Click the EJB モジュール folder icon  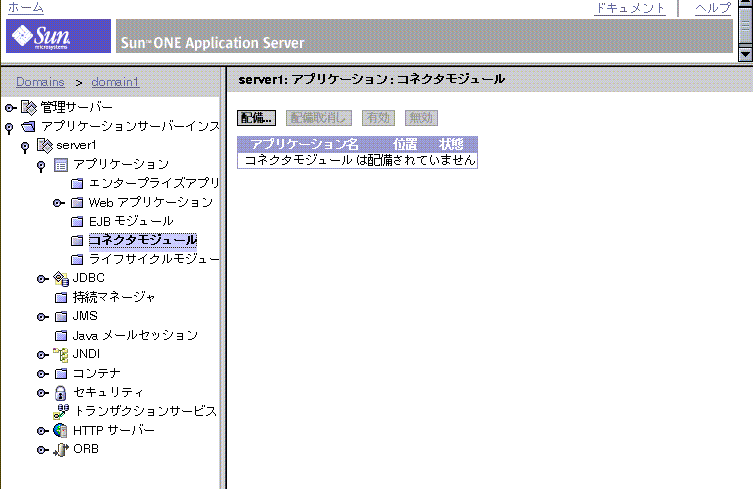coord(77,221)
